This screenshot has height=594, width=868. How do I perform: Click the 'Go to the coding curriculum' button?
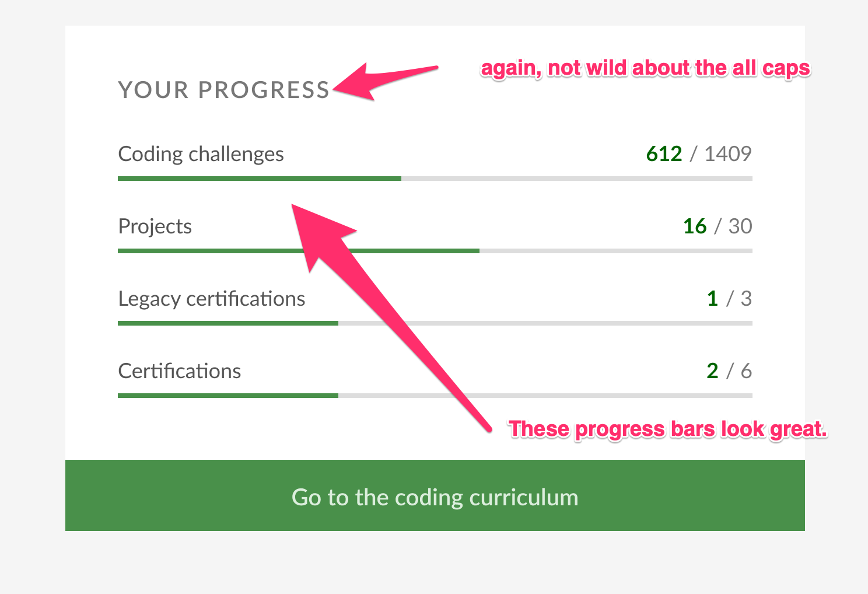click(x=434, y=497)
